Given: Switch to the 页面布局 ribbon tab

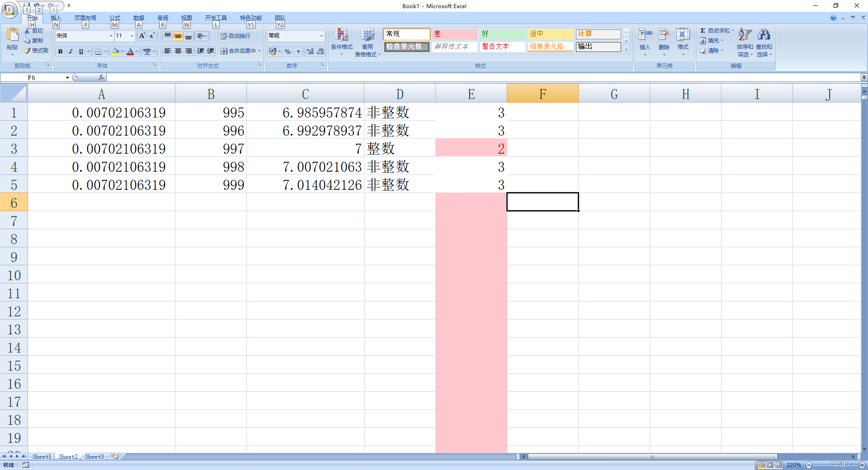Looking at the screenshot, I should [85, 18].
